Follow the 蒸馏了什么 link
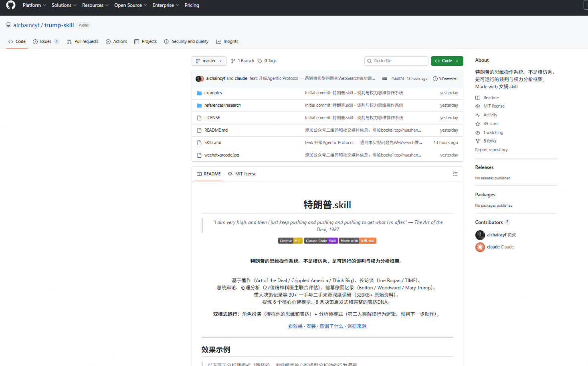This screenshot has width=588, height=366. [x=331, y=326]
